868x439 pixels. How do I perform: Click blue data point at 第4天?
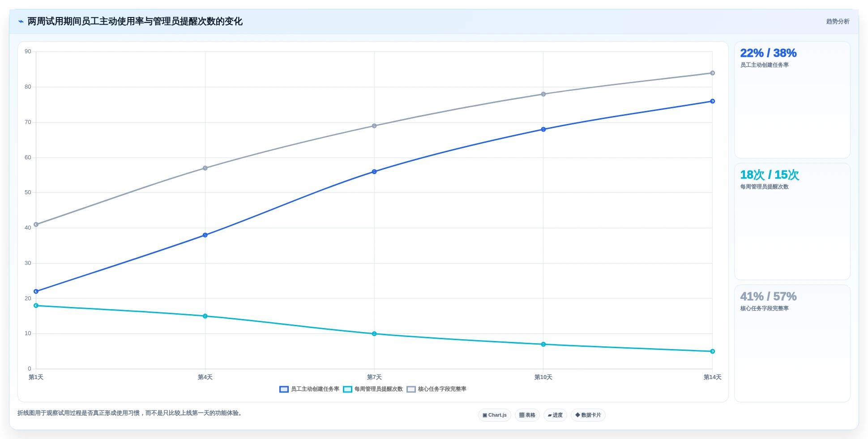[x=205, y=235]
